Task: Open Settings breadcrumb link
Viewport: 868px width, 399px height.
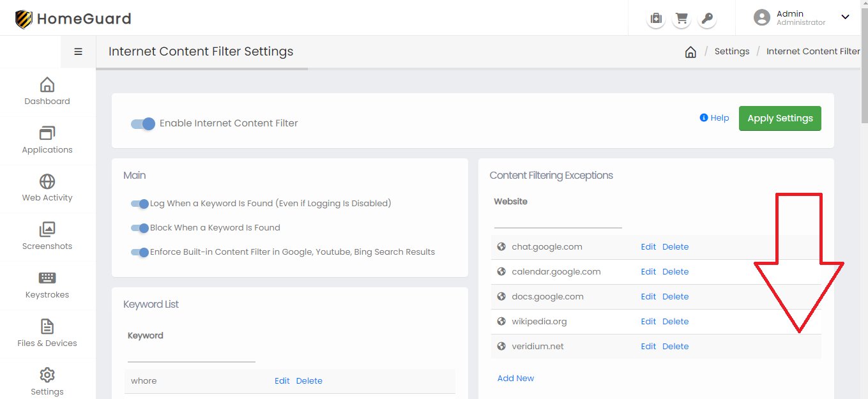Action: coord(732,52)
